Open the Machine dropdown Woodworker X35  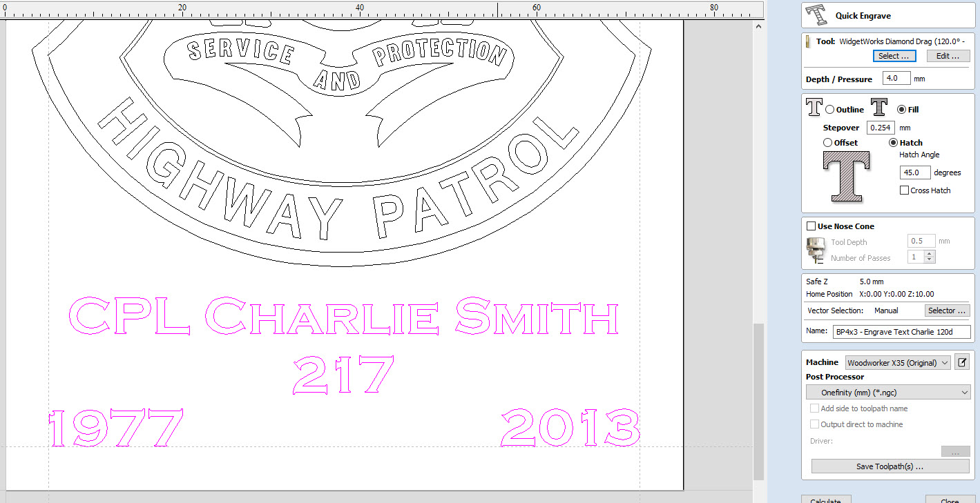[897, 362]
